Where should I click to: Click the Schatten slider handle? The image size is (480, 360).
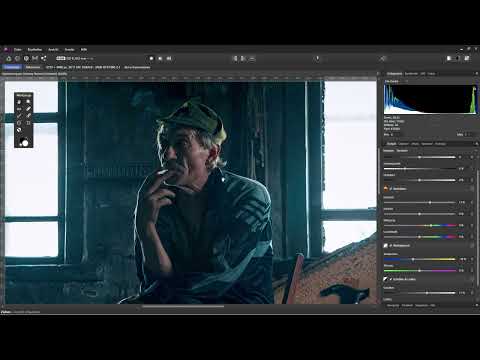click(427, 293)
